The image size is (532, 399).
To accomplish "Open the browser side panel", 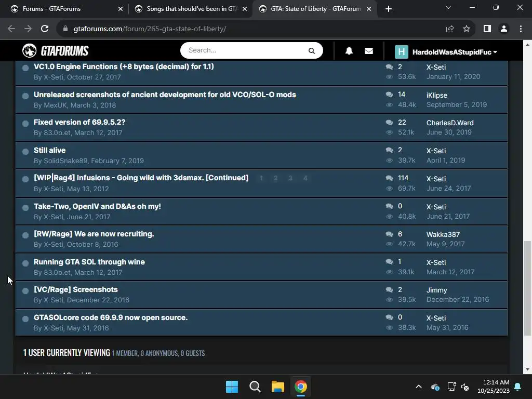I will click(487, 29).
